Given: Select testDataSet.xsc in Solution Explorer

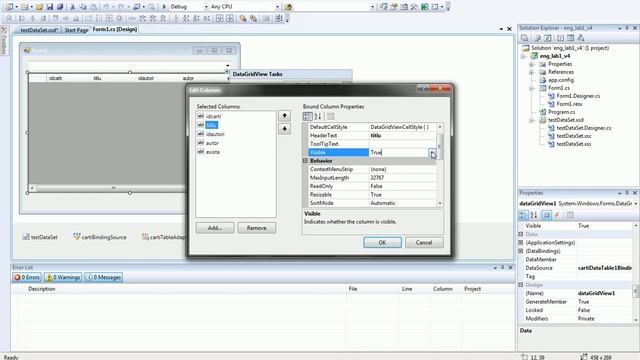Looking at the screenshot, I should coord(574,136).
